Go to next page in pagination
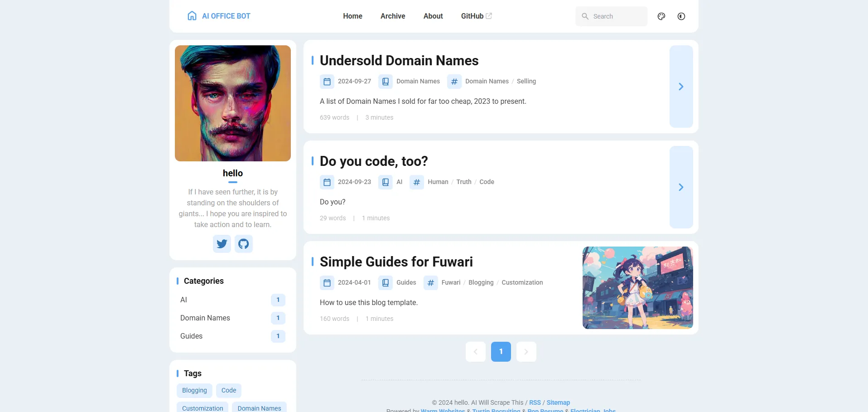The height and width of the screenshot is (412, 868). 526,352
